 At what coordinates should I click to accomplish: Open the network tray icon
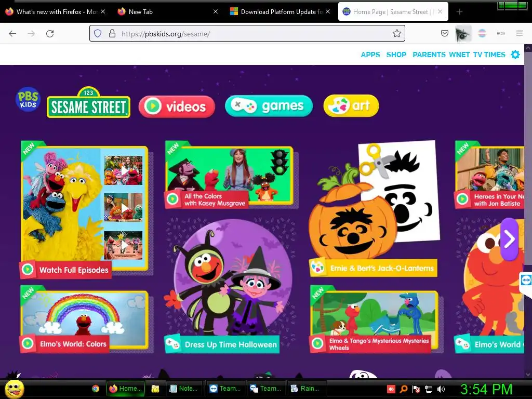coord(429,389)
